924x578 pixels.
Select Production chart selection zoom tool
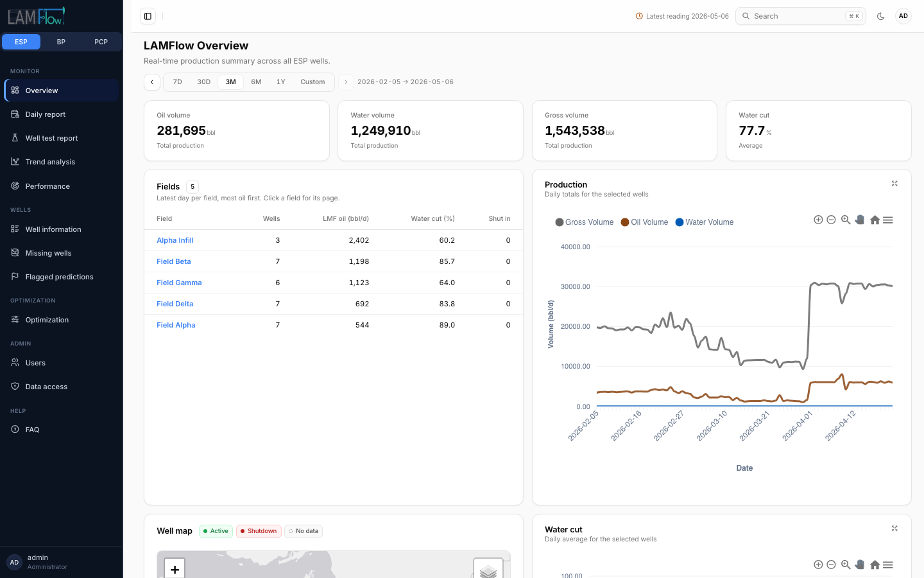click(x=846, y=220)
